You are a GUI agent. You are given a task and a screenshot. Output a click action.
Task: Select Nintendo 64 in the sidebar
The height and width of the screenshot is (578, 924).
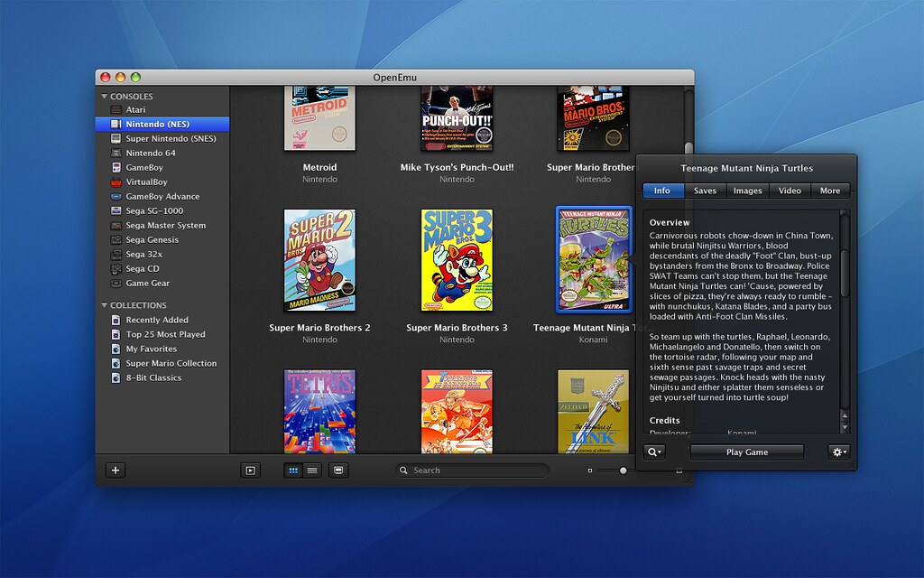pos(162,154)
